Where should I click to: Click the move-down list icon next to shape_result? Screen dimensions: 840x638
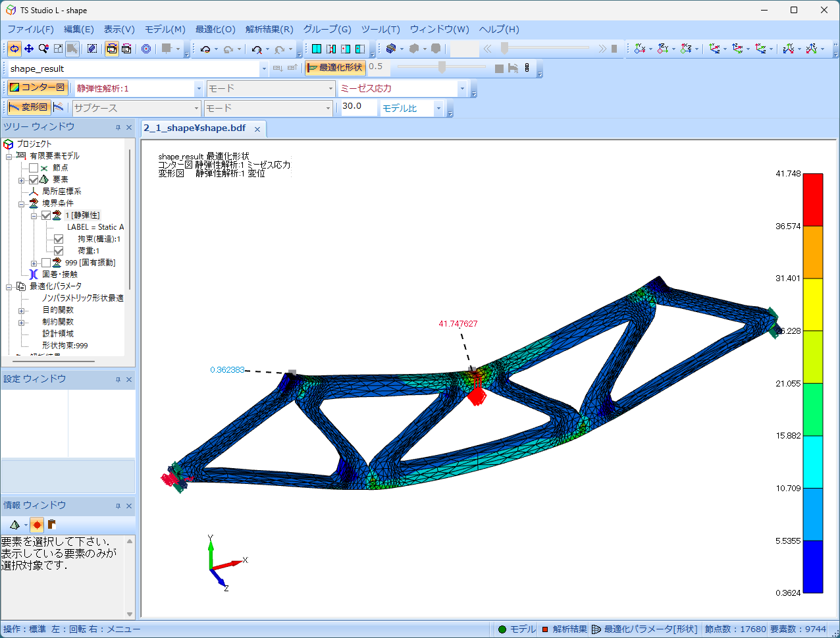(x=277, y=68)
